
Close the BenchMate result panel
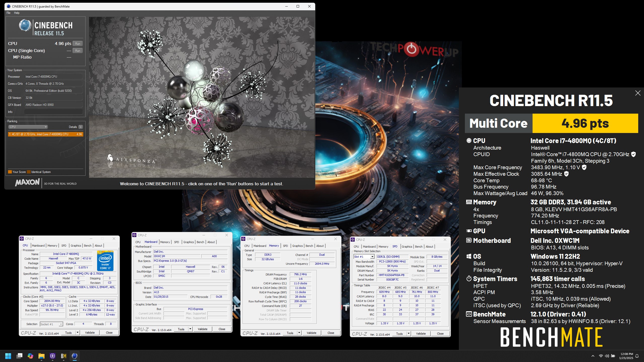[x=638, y=93]
